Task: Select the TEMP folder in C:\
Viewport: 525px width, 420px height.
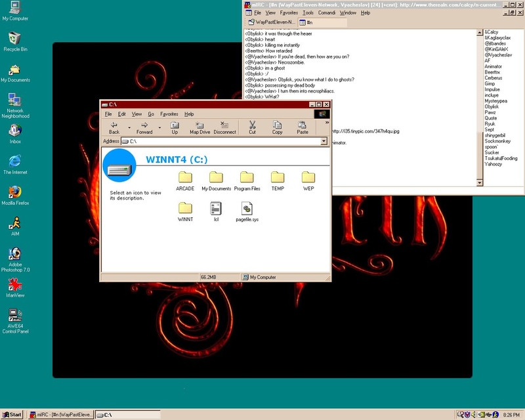Action: pyautogui.click(x=278, y=181)
